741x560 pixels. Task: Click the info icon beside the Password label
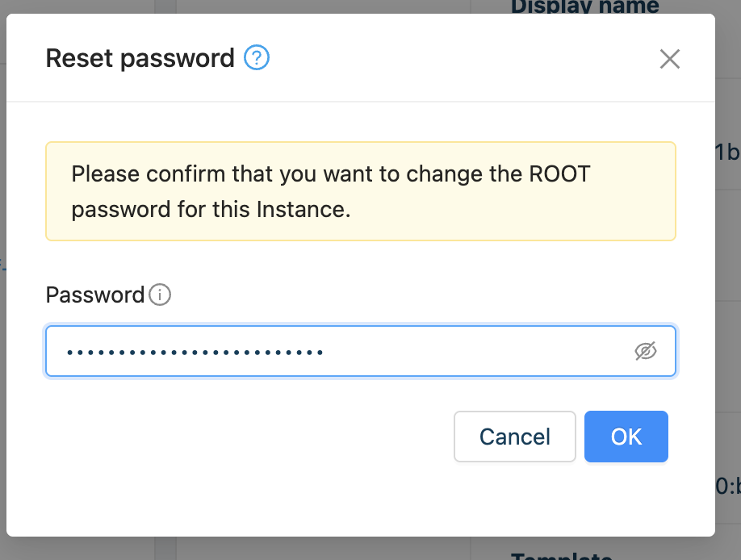(x=160, y=295)
